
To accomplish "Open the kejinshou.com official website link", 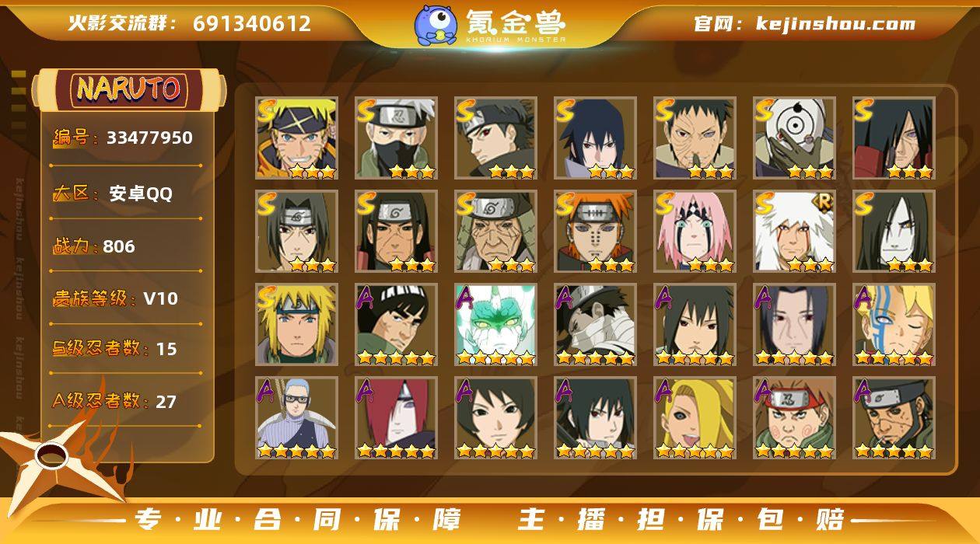I will (804, 23).
